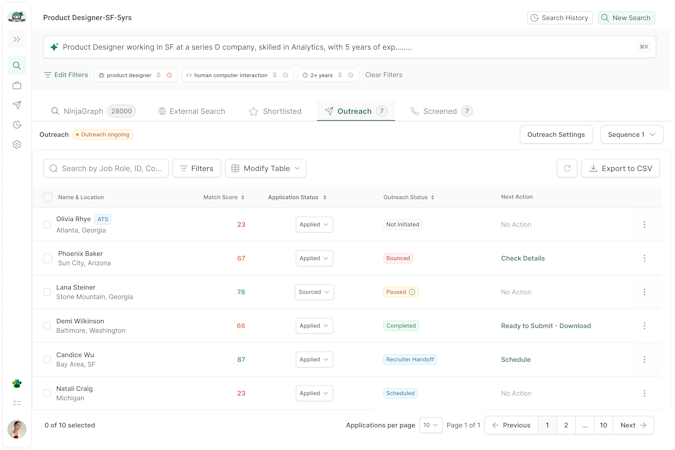Image resolution: width=675 pixels, height=450 pixels.
Task: Open row actions menu for Olivia Rhye
Action: point(644,225)
